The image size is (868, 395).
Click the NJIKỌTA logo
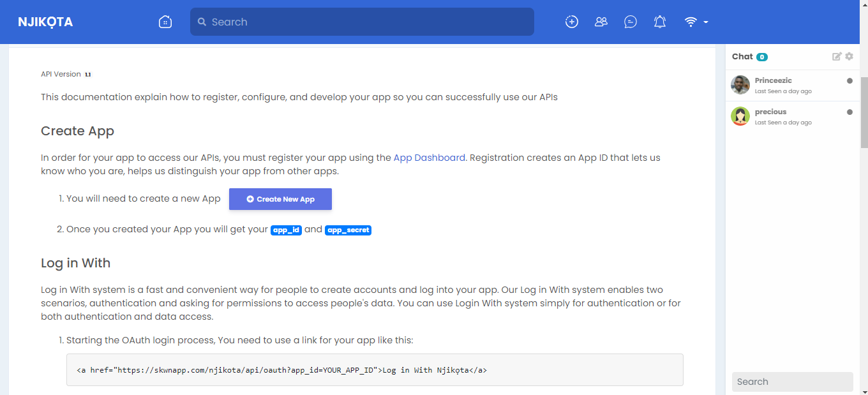coord(45,22)
